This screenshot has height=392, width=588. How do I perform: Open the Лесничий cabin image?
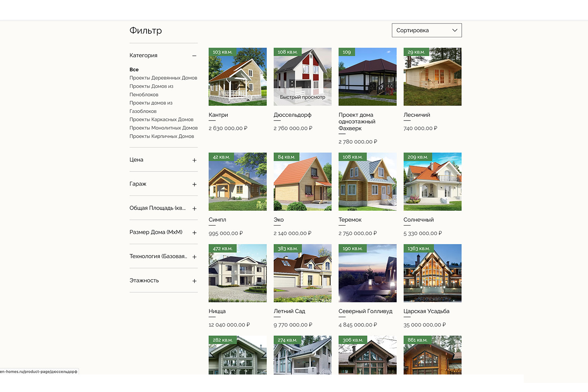(x=432, y=77)
